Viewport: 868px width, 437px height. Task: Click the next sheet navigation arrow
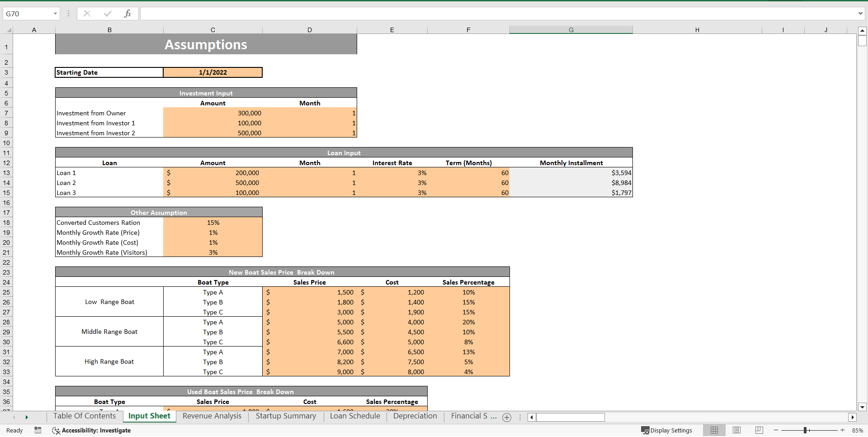tap(27, 418)
